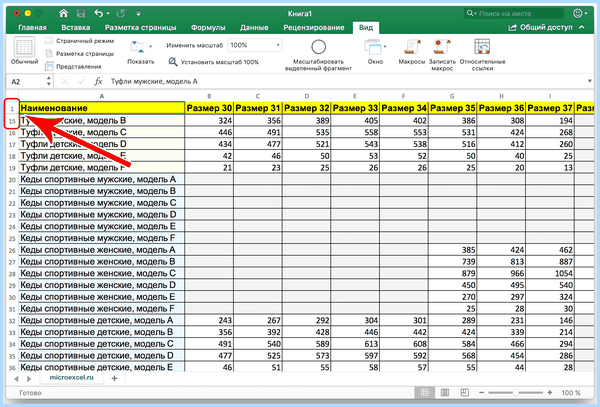This screenshot has height=407, width=600.
Task: Click Normal view icon in status bar
Action: click(x=425, y=392)
